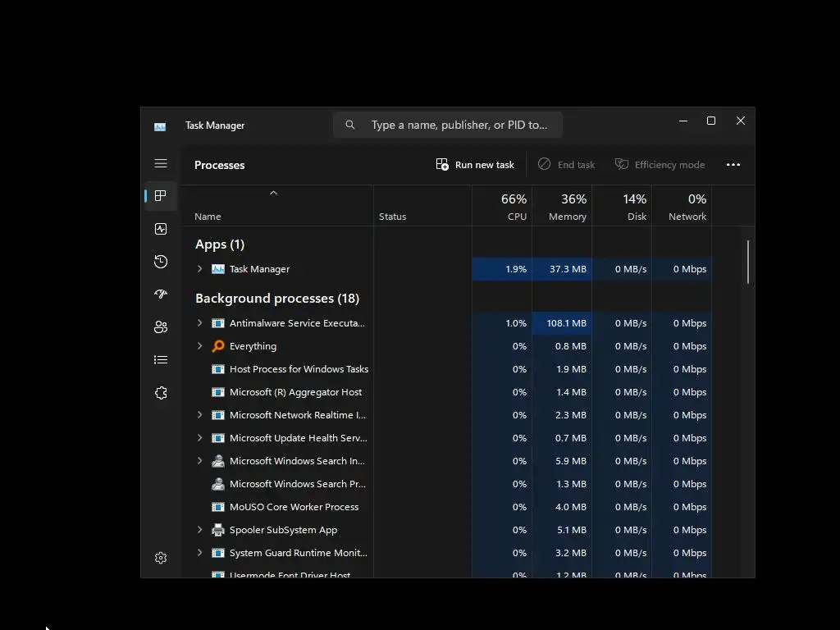Click Host Process for Windows Tasks icon
Screen dimensions: 840x630
point(218,369)
